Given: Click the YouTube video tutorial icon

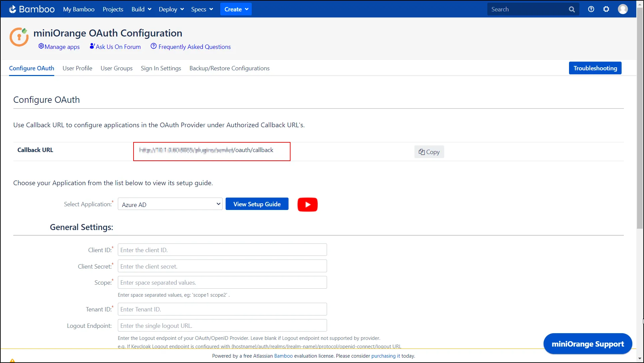Looking at the screenshot, I should pyautogui.click(x=307, y=204).
